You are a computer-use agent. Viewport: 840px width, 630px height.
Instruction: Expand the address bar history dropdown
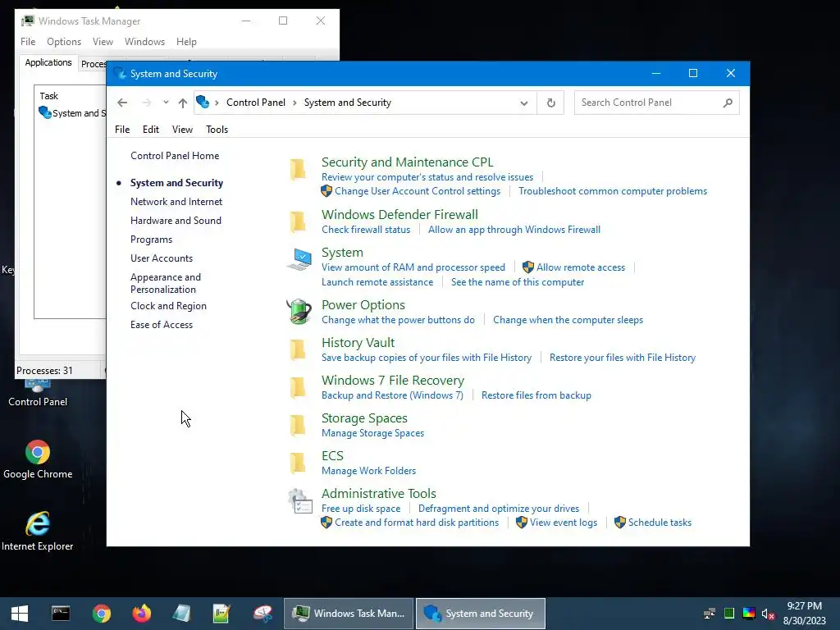click(524, 103)
